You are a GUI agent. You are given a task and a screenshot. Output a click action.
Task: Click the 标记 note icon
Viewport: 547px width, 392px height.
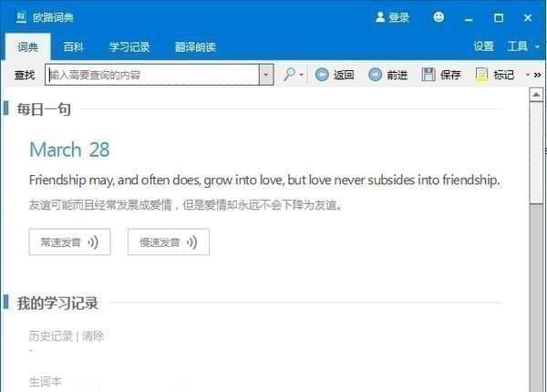pos(481,75)
